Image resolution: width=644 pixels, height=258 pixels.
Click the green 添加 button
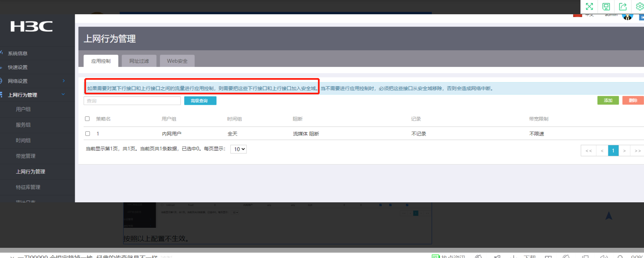pos(608,100)
